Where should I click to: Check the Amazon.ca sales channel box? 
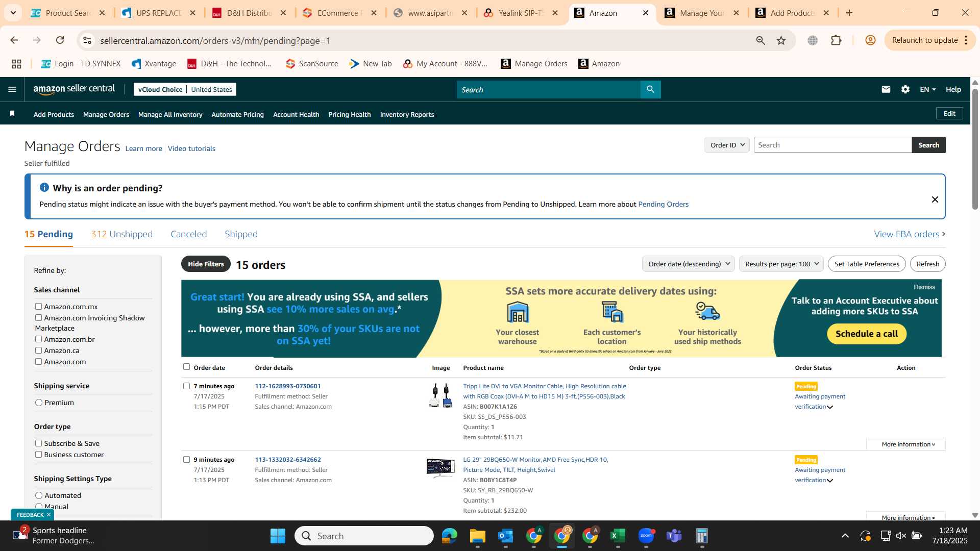pyautogui.click(x=38, y=350)
